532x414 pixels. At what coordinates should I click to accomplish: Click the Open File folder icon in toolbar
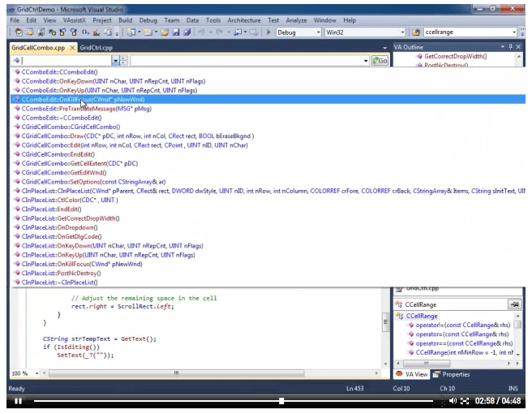(165, 32)
